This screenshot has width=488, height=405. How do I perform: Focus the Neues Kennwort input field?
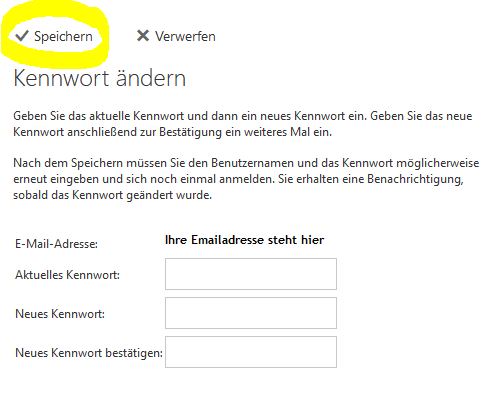[x=251, y=313]
